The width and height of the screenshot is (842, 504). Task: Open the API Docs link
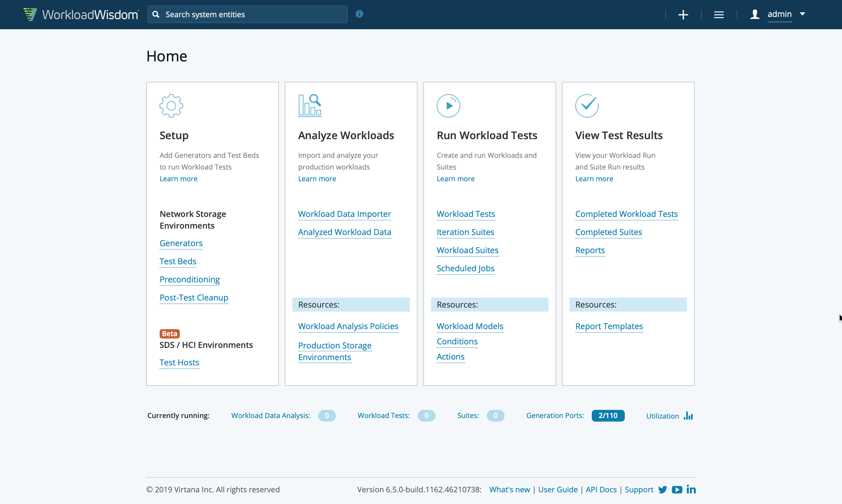click(601, 489)
